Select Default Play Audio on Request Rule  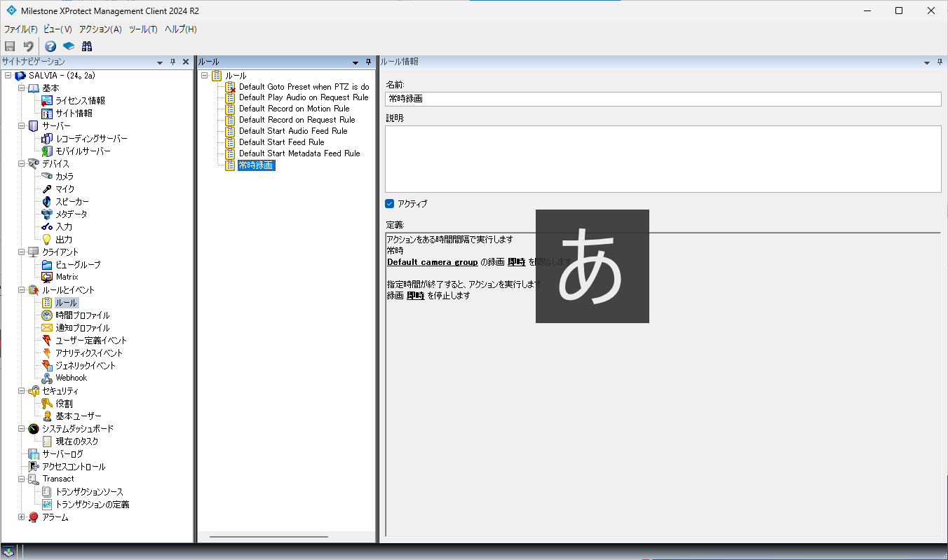[304, 97]
